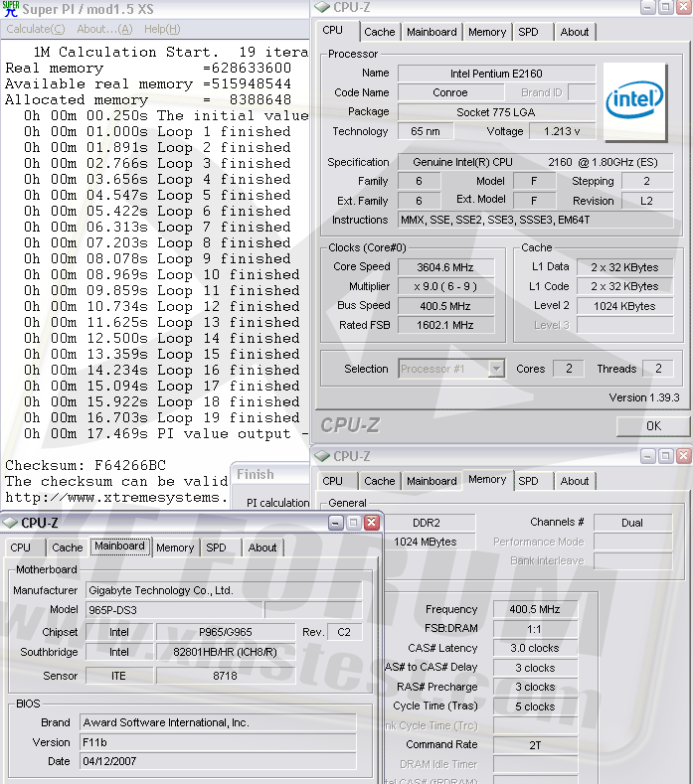Image resolution: width=693 pixels, height=784 pixels.
Task: Maximize the CPU-Z window showing Motherboard info
Action: pyautogui.click(x=353, y=523)
